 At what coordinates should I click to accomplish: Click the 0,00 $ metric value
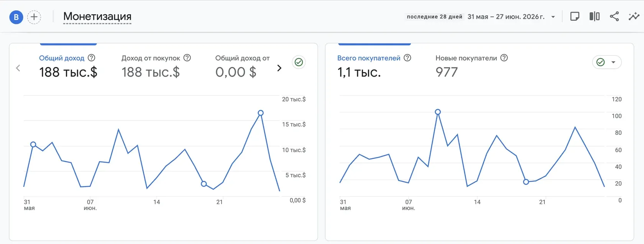click(x=236, y=72)
